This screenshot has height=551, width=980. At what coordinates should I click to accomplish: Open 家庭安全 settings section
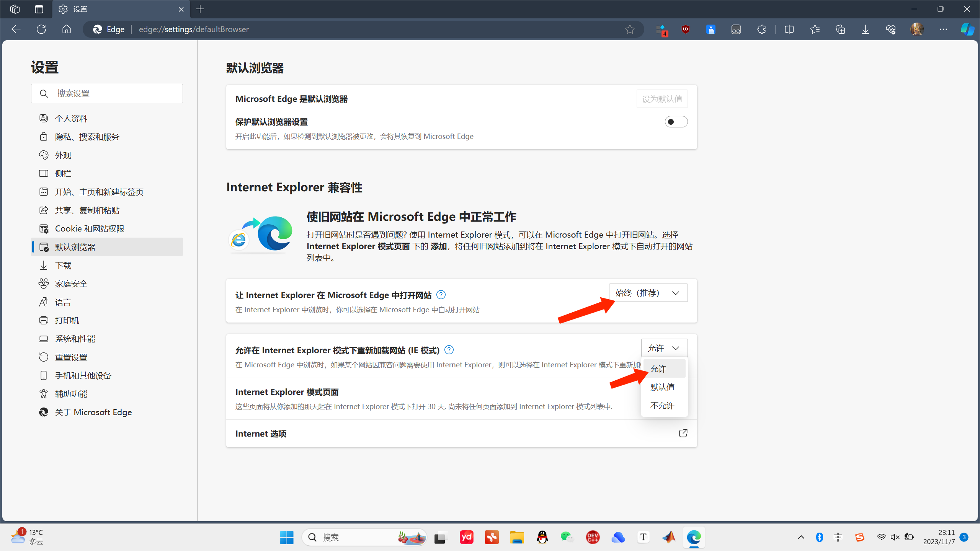tap(107, 284)
